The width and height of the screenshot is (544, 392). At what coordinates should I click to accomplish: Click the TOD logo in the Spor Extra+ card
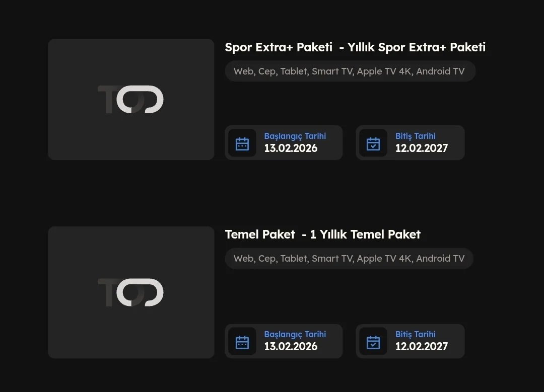click(130, 99)
